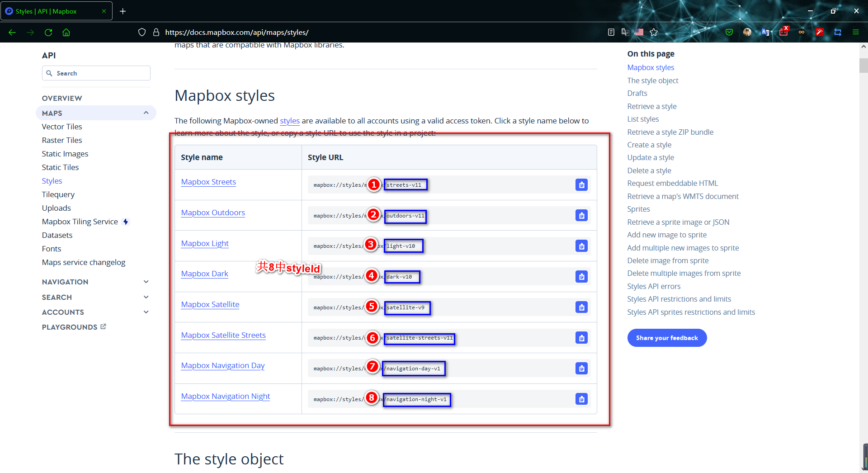Screen dimensions: 868x473
Task: Open Maps service changelog
Action: [x=84, y=262]
